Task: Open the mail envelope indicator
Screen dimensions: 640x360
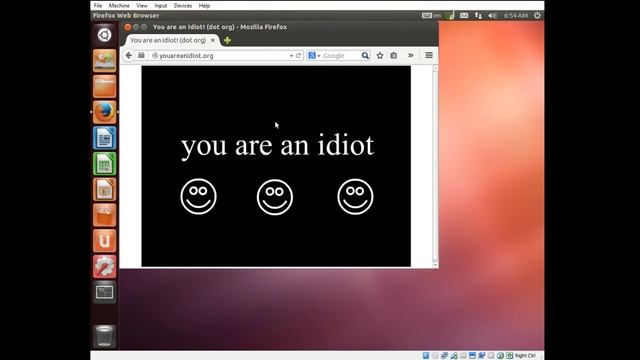Action: [464, 16]
